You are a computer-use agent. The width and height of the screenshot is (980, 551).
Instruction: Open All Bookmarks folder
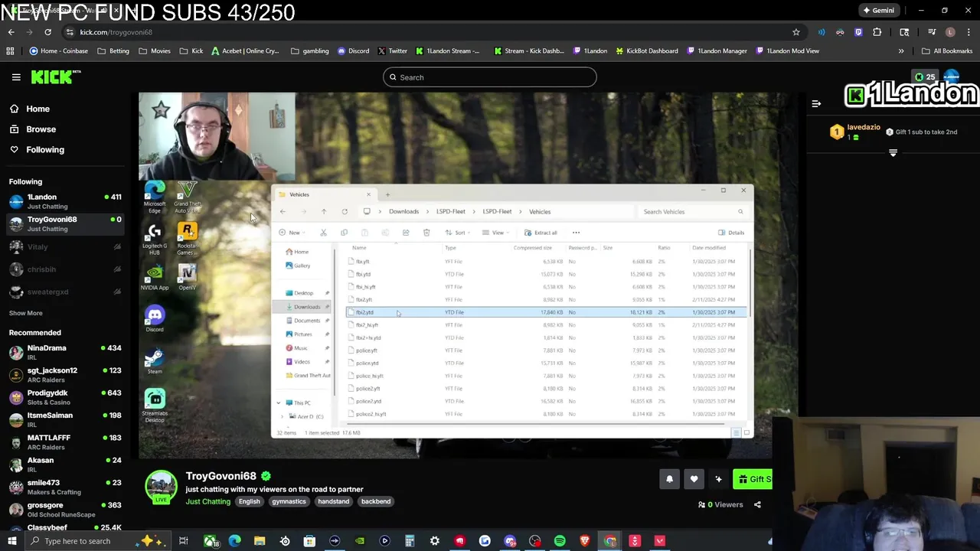pos(947,51)
